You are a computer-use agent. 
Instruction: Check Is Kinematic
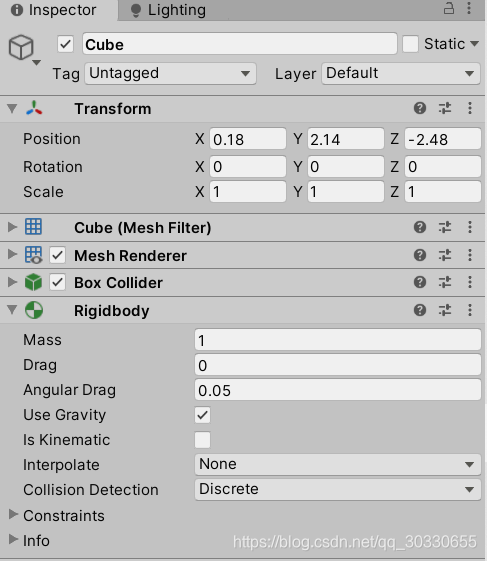point(203,440)
